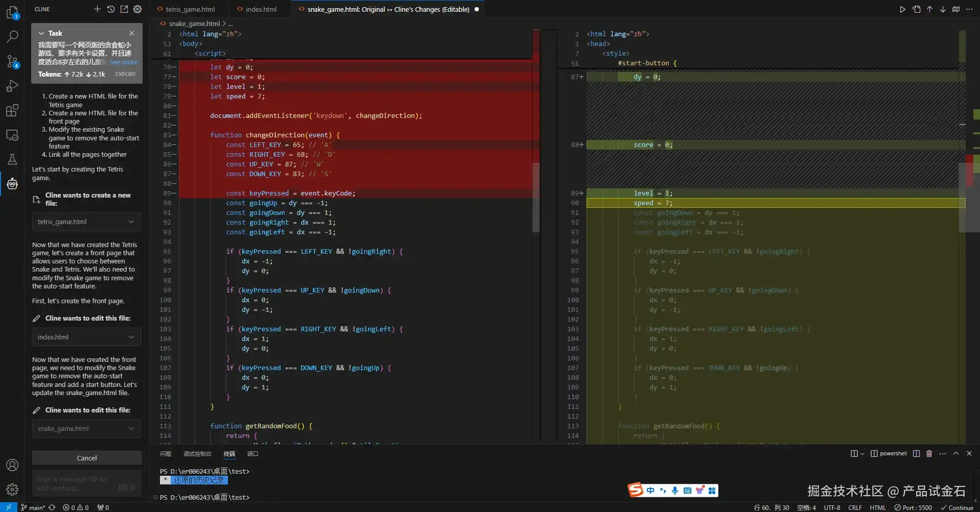The image size is (980, 512).
Task: Go to the previous change
Action: pos(929,9)
